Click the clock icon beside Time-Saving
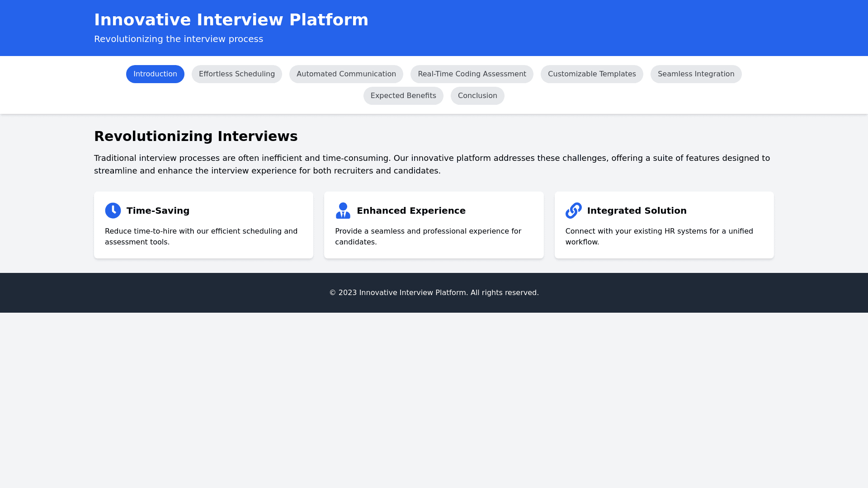The image size is (868, 488). click(x=113, y=211)
